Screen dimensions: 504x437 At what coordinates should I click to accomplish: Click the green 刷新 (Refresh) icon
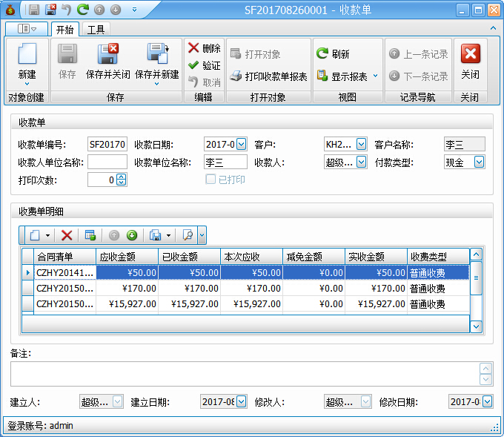tap(322, 54)
